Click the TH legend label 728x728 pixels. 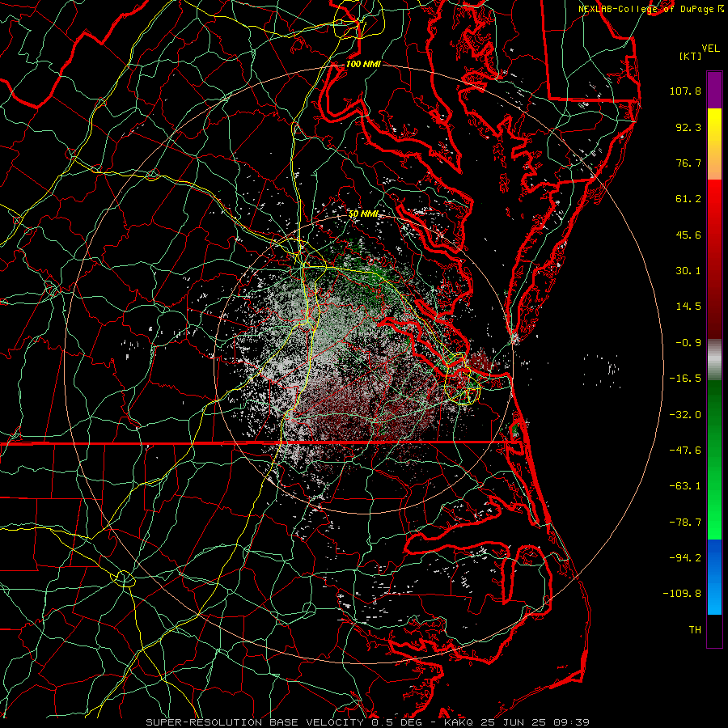tap(695, 630)
